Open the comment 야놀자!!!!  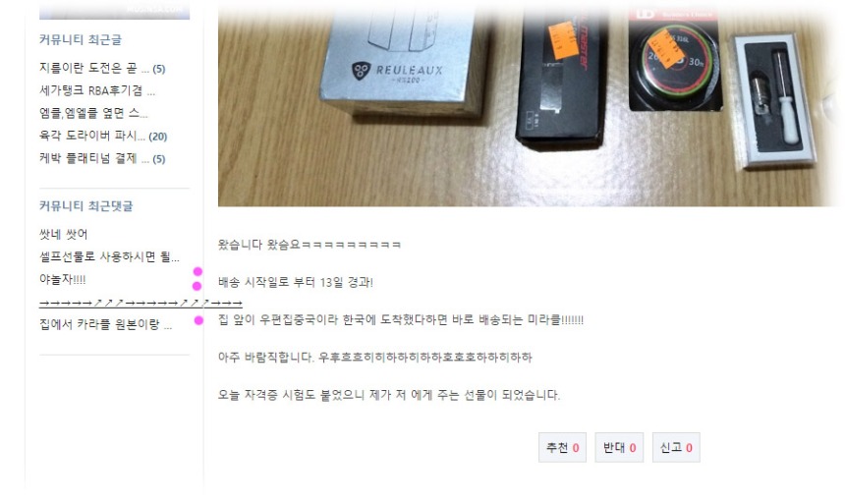pyautogui.click(x=63, y=279)
